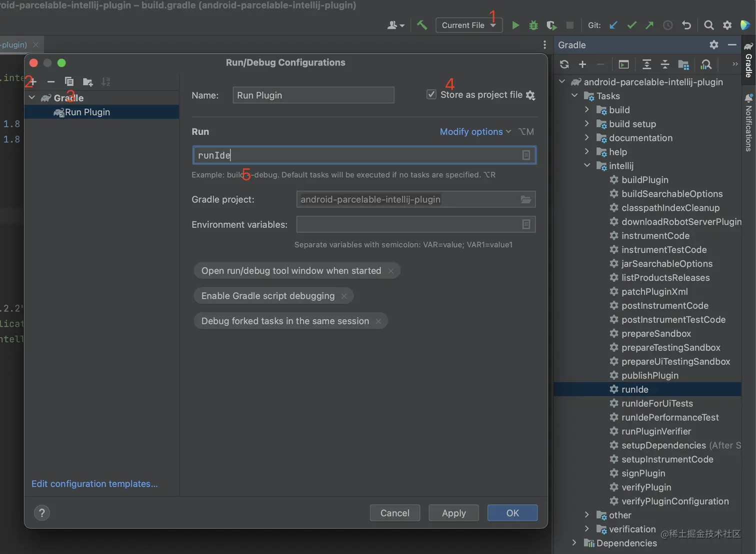Reload all Gradle projects
Image resolution: width=756 pixels, height=554 pixels.
[x=564, y=64]
